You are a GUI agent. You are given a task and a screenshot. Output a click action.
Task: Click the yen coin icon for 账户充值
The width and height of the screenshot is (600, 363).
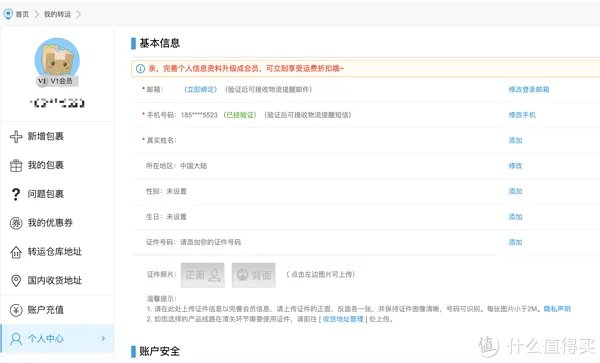pyautogui.click(x=16, y=310)
